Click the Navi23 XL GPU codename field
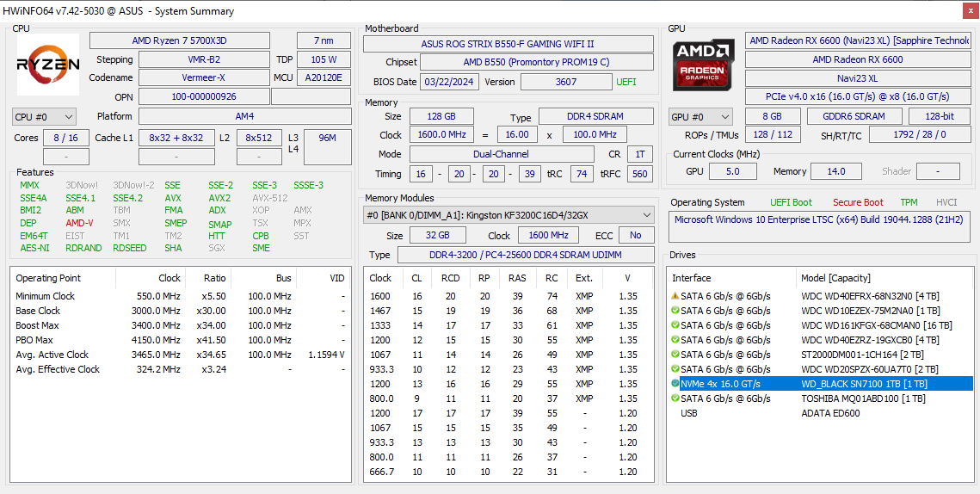Image resolution: width=980 pixels, height=494 pixels. coord(858,78)
